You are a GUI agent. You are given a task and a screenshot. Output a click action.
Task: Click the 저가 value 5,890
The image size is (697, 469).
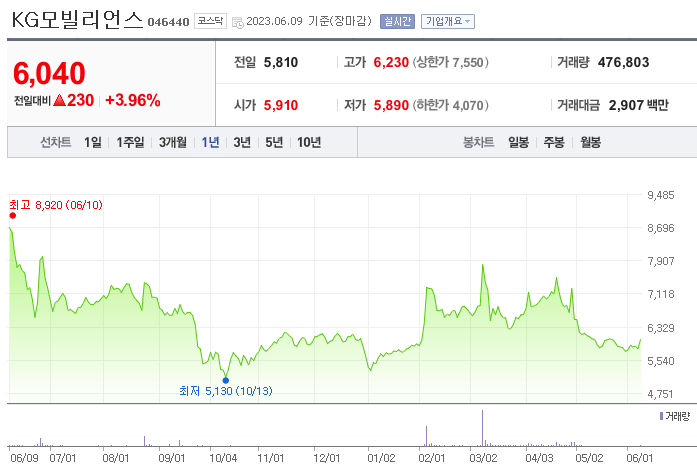click(391, 105)
